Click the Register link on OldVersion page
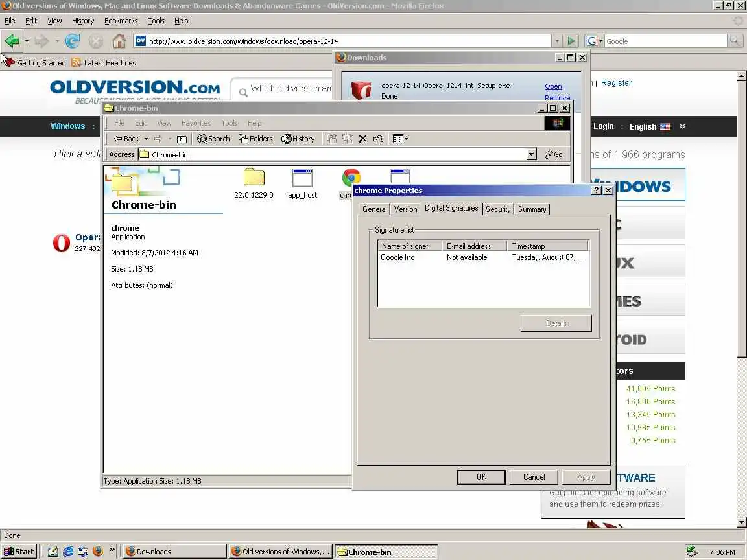 click(616, 83)
